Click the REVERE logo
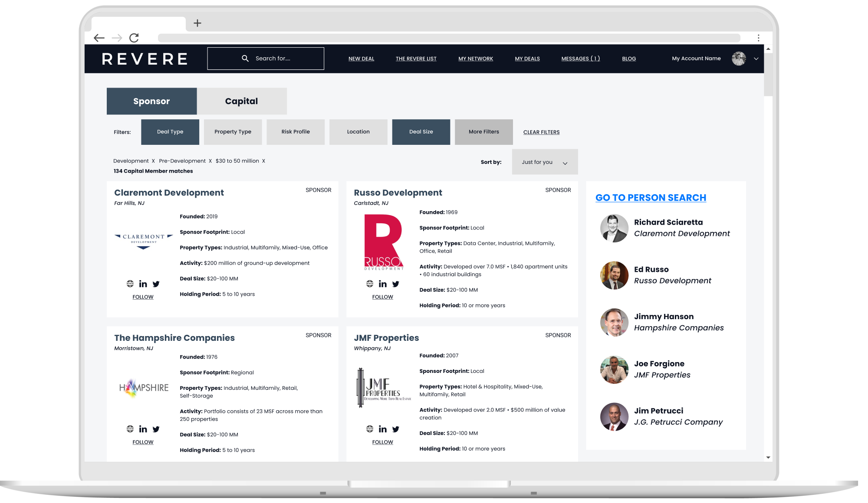The width and height of the screenshot is (868, 503). (145, 59)
